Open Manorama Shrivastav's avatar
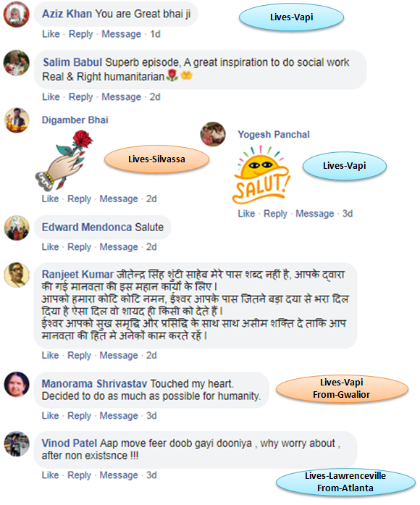The image size is (420, 505). pos(17,384)
